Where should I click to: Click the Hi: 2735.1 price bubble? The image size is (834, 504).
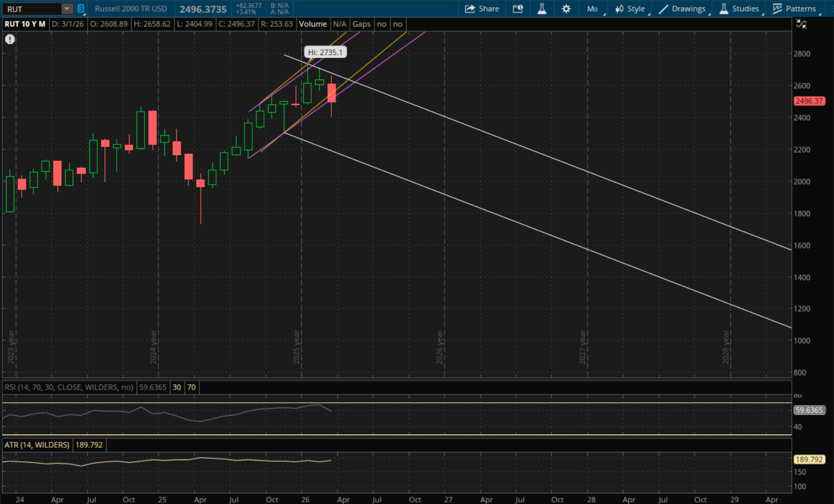325,52
